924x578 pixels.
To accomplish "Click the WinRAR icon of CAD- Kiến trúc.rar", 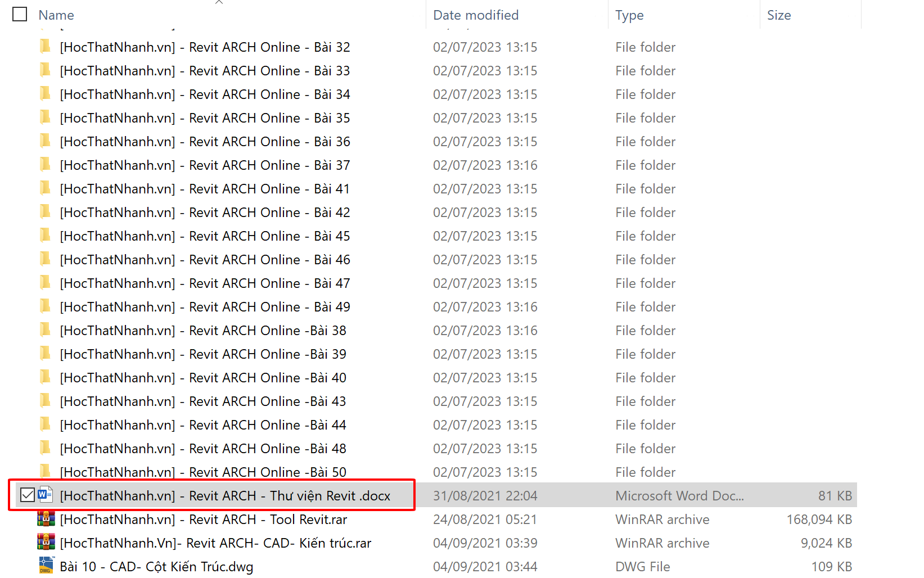I will coord(46,542).
